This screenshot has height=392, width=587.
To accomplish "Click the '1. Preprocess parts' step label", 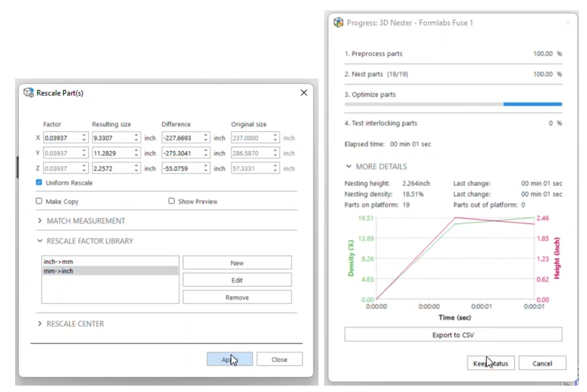I will (373, 54).
